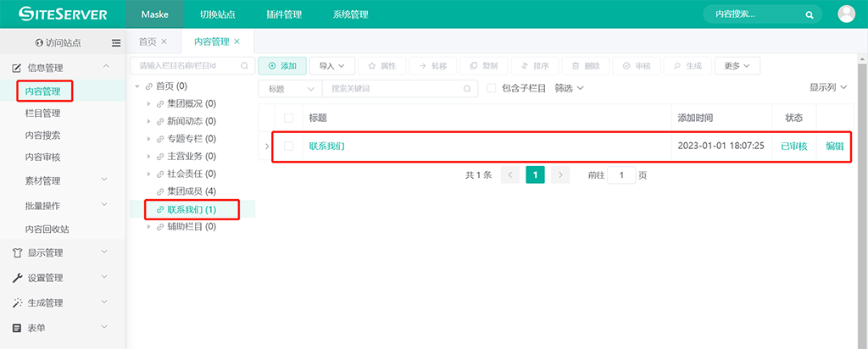Viewport: 868px width, 349px height.
Task: Click the search icon in channel filter box
Action: [x=244, y=65]
